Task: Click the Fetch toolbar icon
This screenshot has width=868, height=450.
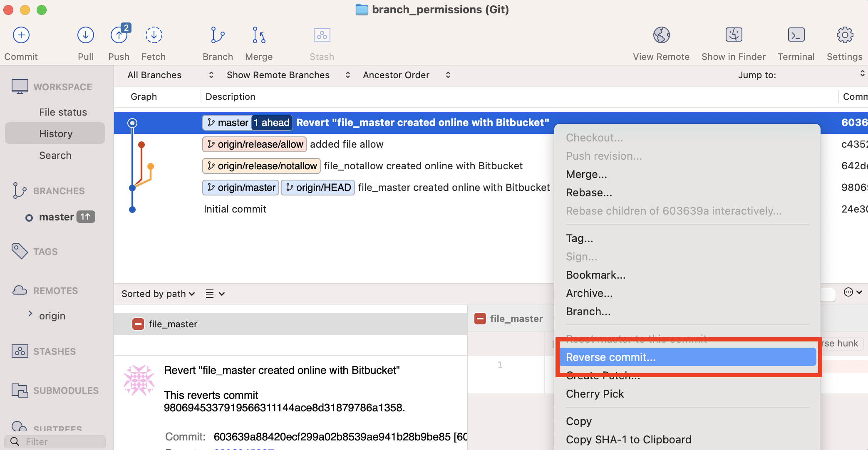Action: click(x=154, y=35)
